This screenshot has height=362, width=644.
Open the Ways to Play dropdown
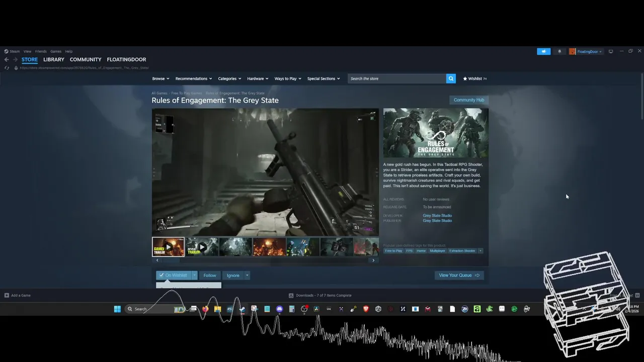point(288,78)
